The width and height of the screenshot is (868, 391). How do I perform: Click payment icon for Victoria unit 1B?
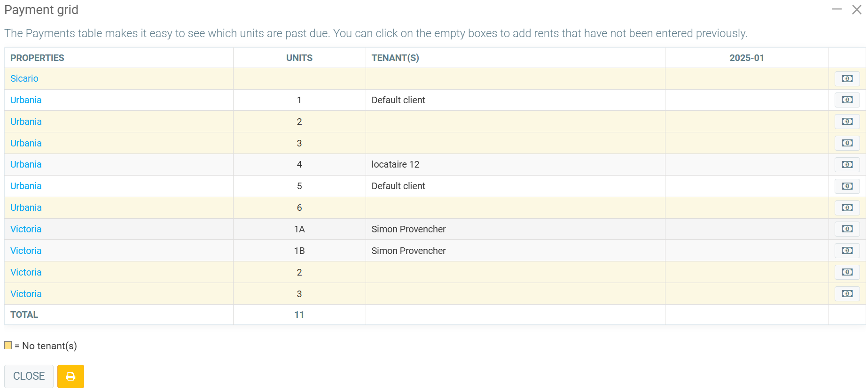coord(847,251)
